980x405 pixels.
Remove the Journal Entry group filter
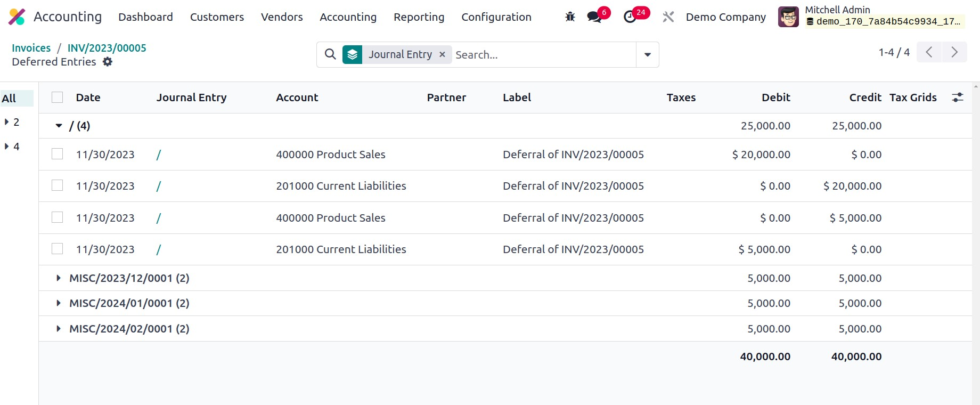(x=442, y=54)
